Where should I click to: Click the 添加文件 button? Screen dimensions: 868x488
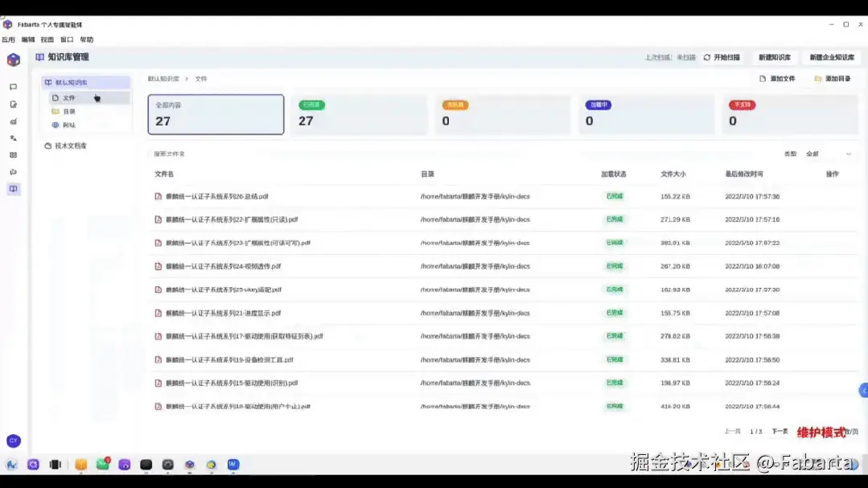point(777,79)
